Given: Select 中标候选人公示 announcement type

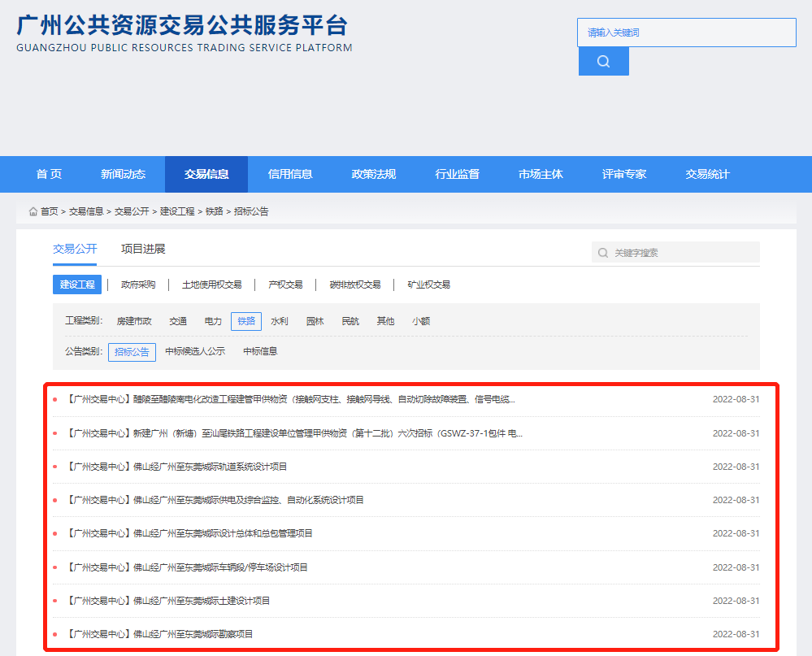Looking at the screenshot, I should (193, 352).
